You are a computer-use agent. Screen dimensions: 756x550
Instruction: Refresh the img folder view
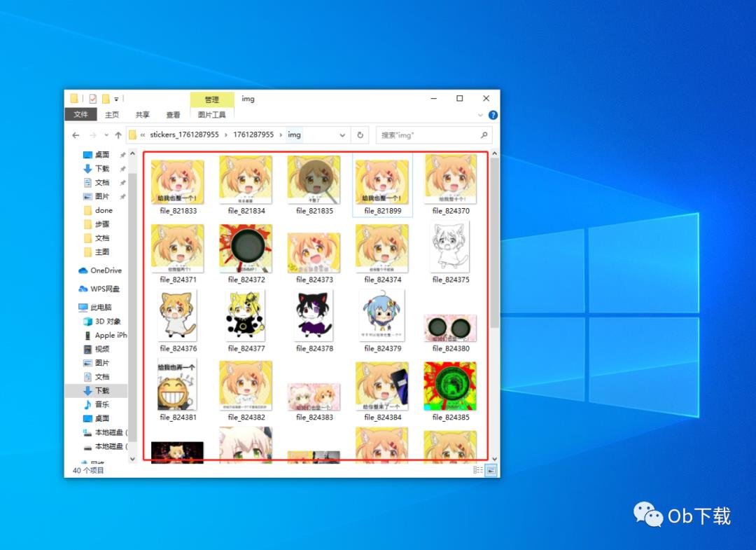[x=360, y=135]
